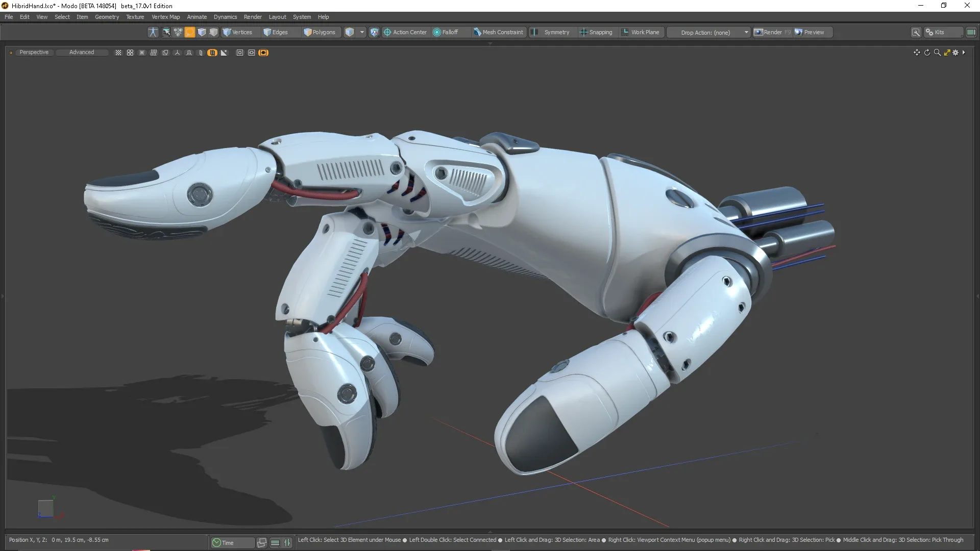The width and height of the screenshot is (980, 551).
Task: Click the three-cubes group icon in toolbar
Action: click(x=178, y=32)
